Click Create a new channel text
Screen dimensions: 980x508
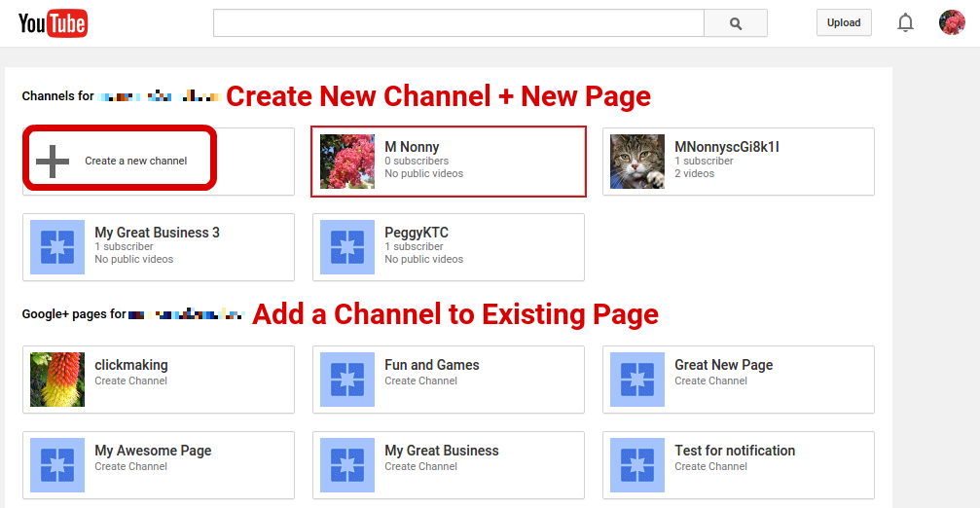click(x=135, y=161)
